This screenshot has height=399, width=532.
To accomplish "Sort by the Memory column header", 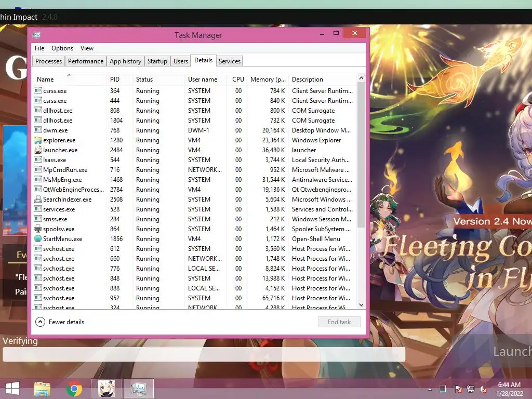I will [268, 79].
